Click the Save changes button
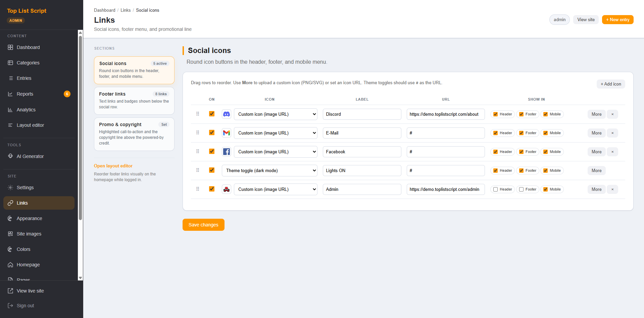The image size is (644, 318). pos(203,225)
